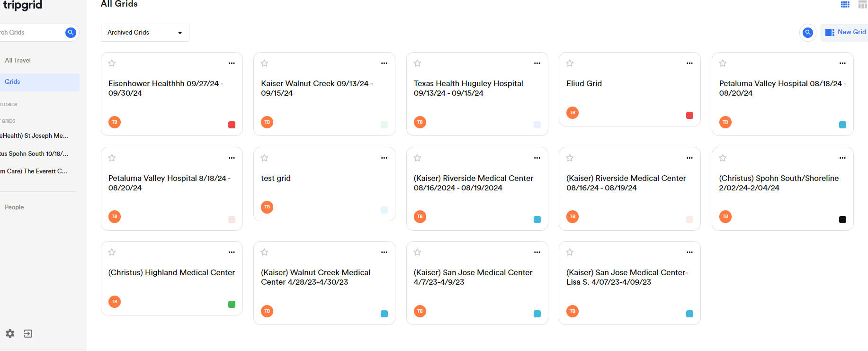The height and width of the screenshot is (351, 868).
Task: Click the blue search icon near New Grid
Action: pyautogui.click(x=808, y=32)
